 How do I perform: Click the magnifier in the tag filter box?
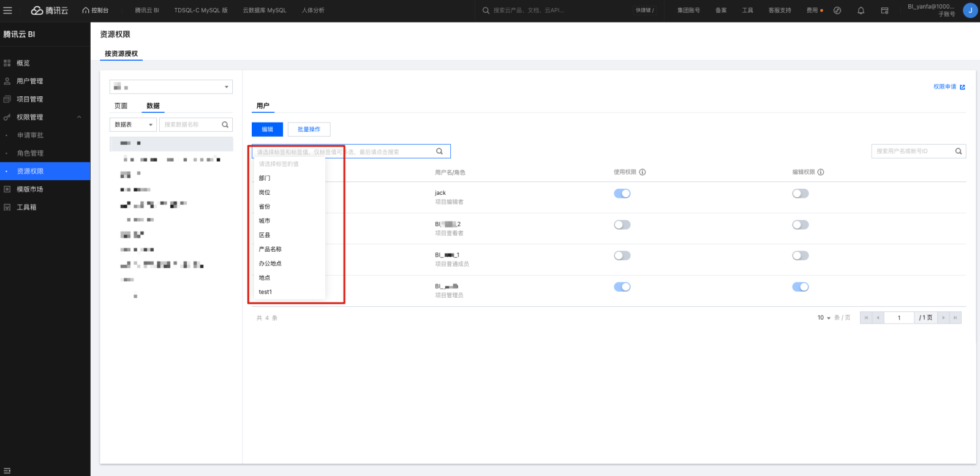click(x=439, y=151)
